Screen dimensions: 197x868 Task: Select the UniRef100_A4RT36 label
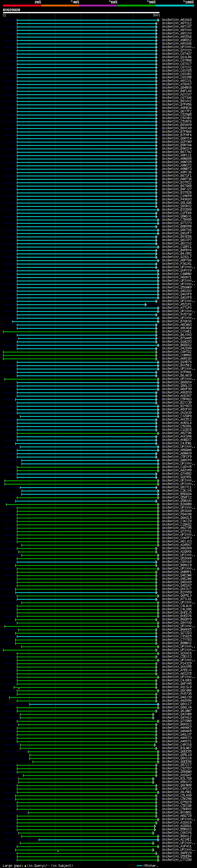[x=177, y=179]
